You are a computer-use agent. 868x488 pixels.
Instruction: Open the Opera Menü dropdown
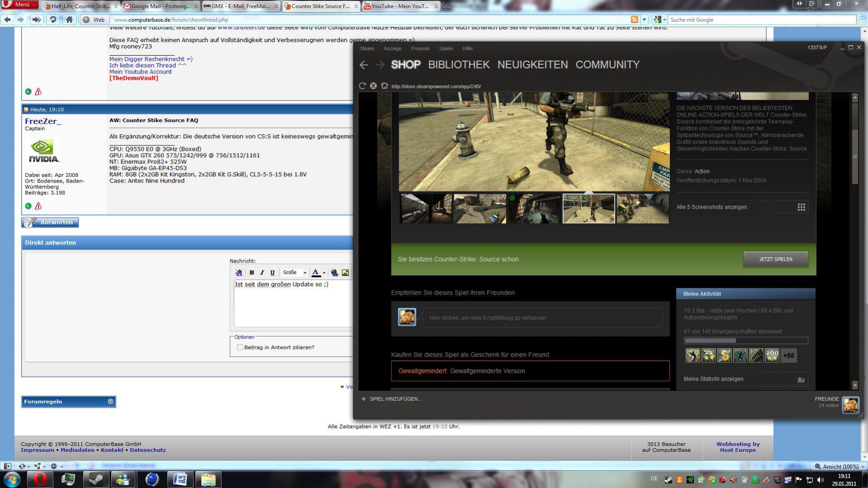[20, 5]
